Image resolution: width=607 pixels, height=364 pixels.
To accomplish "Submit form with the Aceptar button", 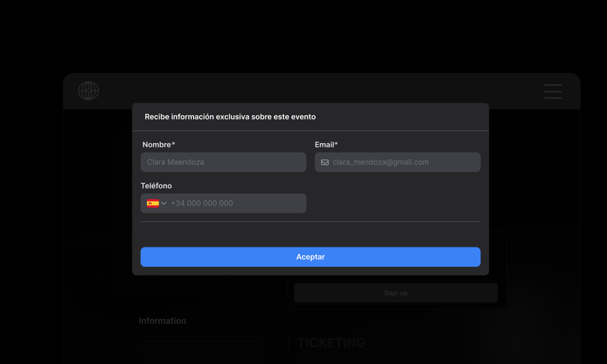I will 310,257.
